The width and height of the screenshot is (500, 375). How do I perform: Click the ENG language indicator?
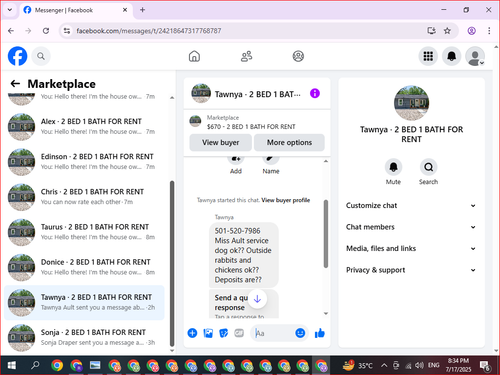(x=434, y=365)
